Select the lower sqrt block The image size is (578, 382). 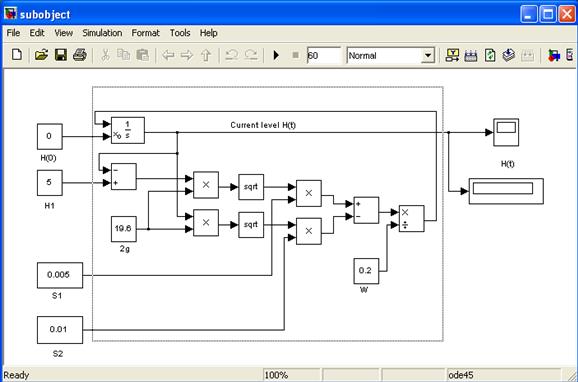[x=251, y=225]
